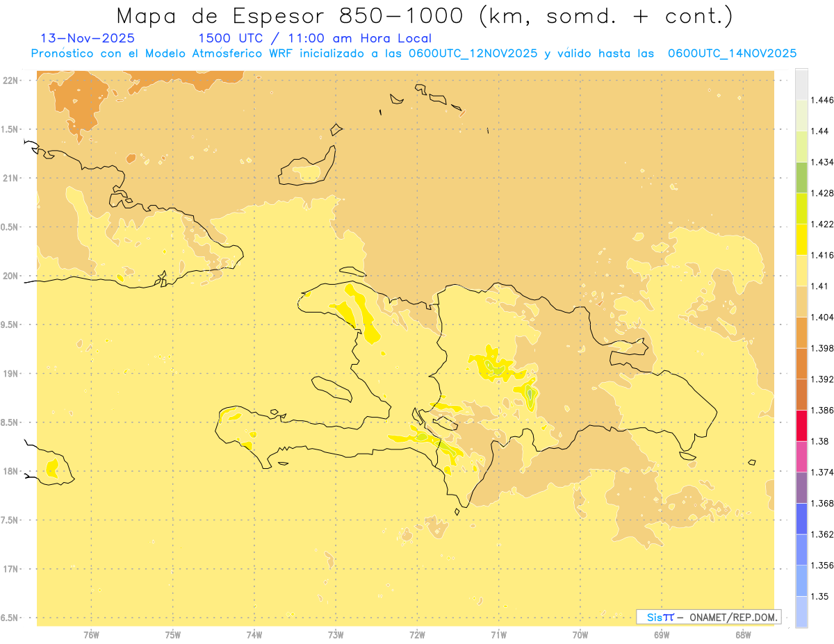Click the '18N' latitude axis label
Image resolution: width=834 pixels, height=644 pixels.
pos(10,471)
